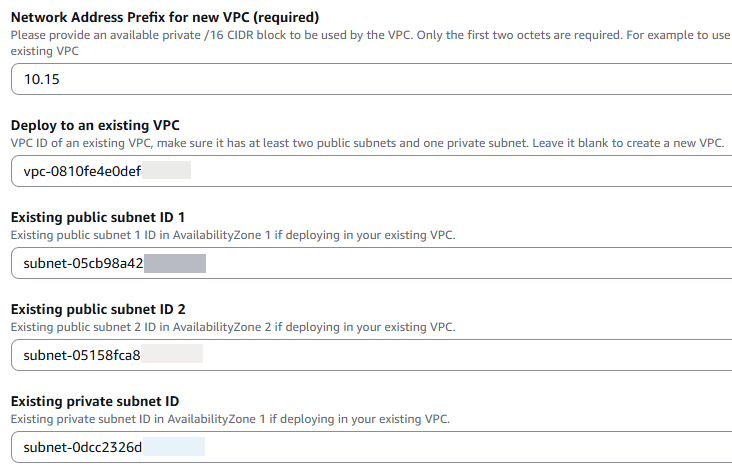Click the Network Address Prefix input field

coord(400,79)
